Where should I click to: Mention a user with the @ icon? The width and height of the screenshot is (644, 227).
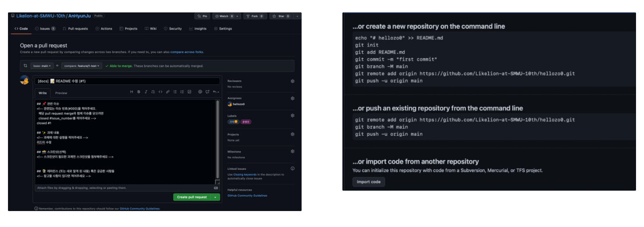pyautogui.click(x=200, y=92)
